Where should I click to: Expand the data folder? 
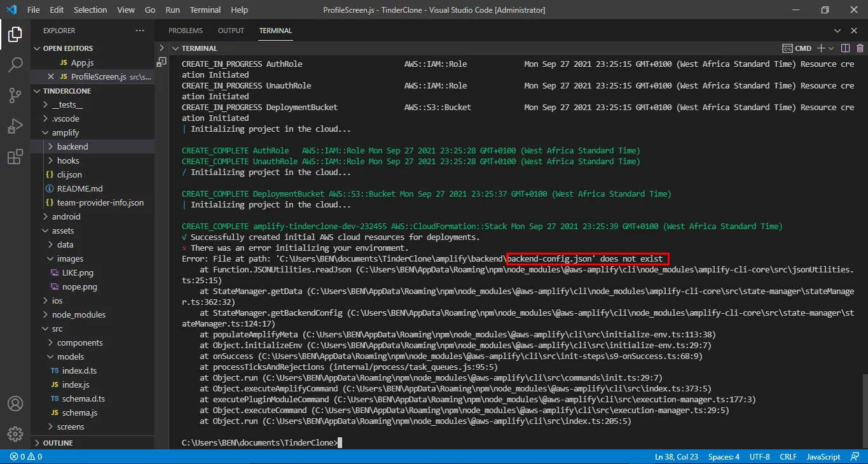point(93,244)
